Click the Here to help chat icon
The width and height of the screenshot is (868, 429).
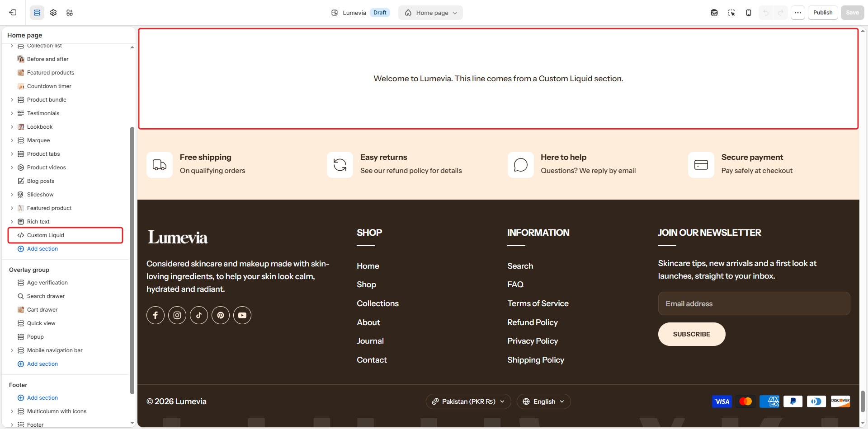point(521,165)
